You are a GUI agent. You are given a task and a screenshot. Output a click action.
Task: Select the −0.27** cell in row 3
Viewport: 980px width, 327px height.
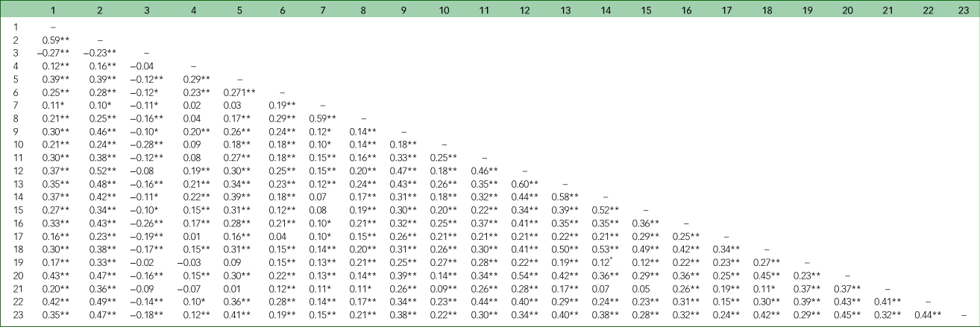click(x=54, y=53)
